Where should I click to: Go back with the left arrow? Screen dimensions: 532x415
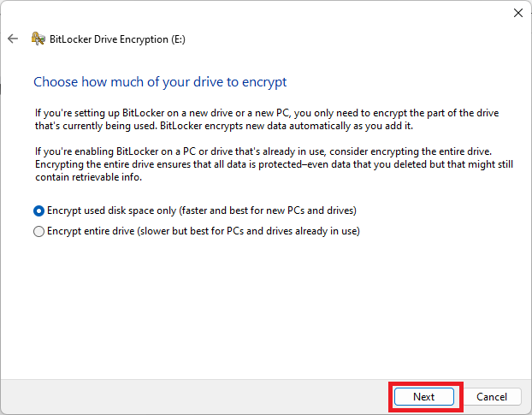(13, 39)
